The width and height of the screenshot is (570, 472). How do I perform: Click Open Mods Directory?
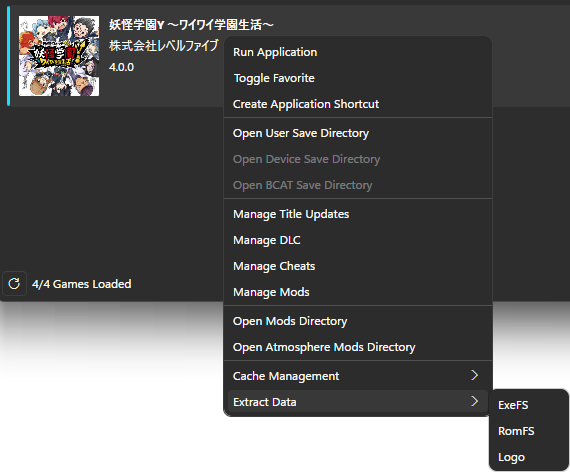(x=358, y=321)
